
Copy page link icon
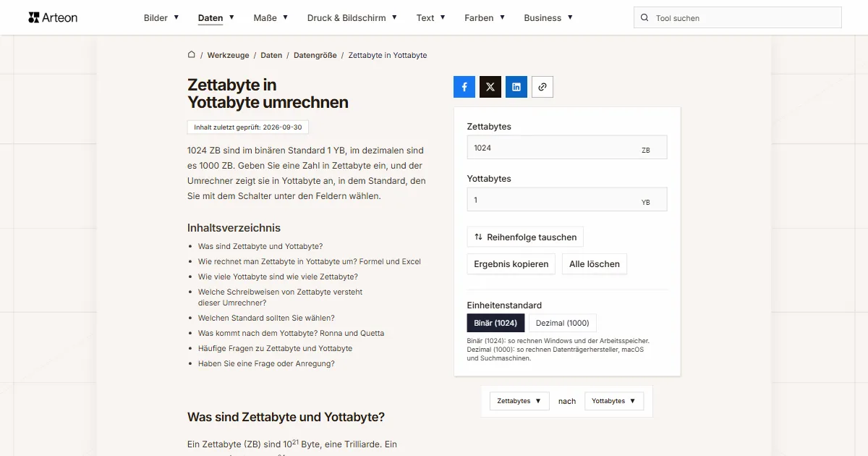coord(542,87)
